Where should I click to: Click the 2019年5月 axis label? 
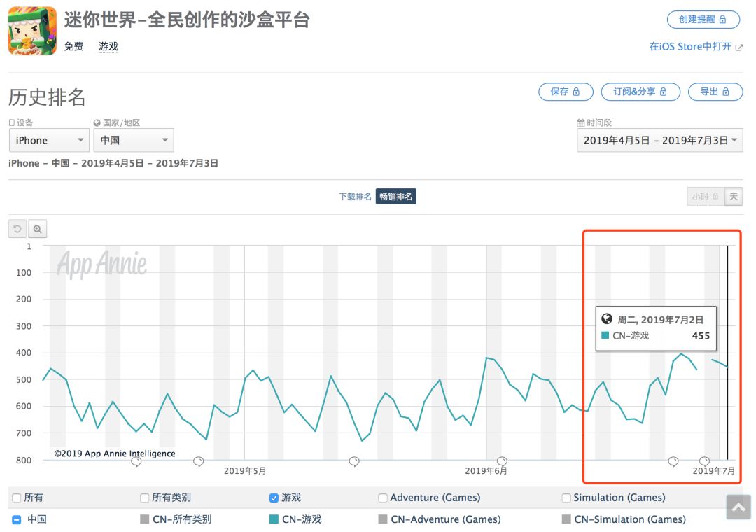pos(245,470)
